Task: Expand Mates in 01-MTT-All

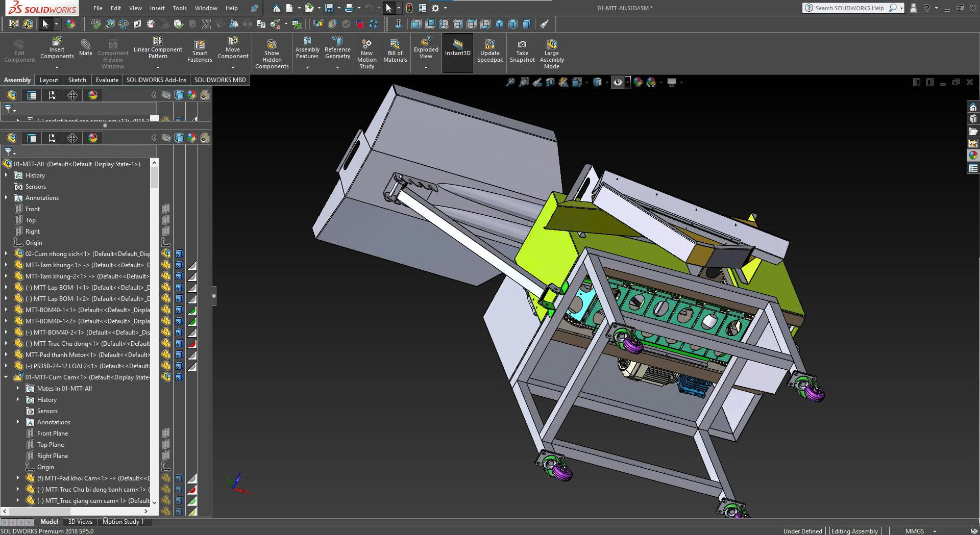Action: 18,388
